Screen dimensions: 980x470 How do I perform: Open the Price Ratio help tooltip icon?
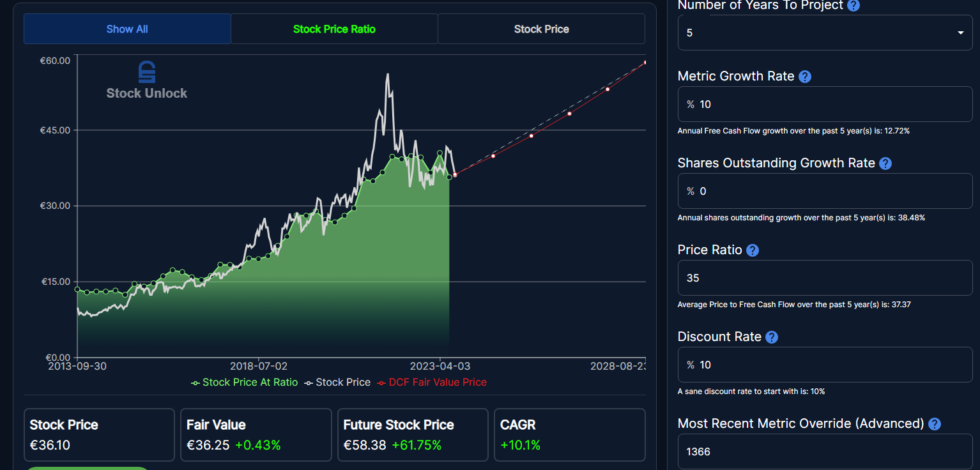pyautogui.click(x=753, y=250)
